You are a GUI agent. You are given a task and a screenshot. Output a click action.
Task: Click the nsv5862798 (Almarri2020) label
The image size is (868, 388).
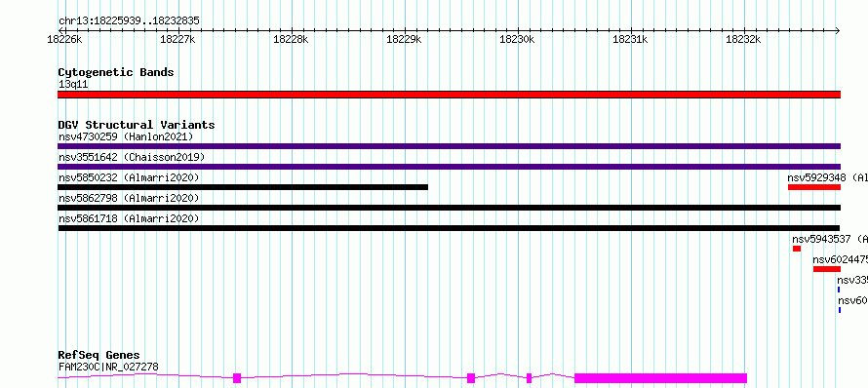129,198
